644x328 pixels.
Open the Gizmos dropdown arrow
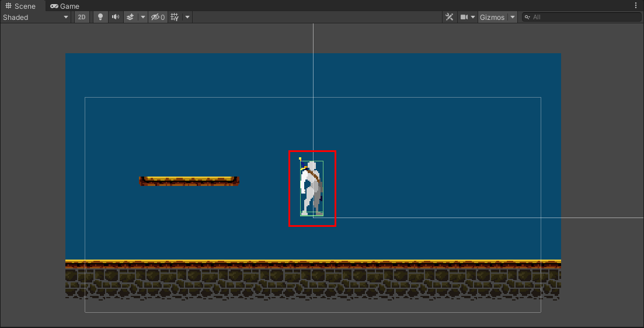click(512, 18)
